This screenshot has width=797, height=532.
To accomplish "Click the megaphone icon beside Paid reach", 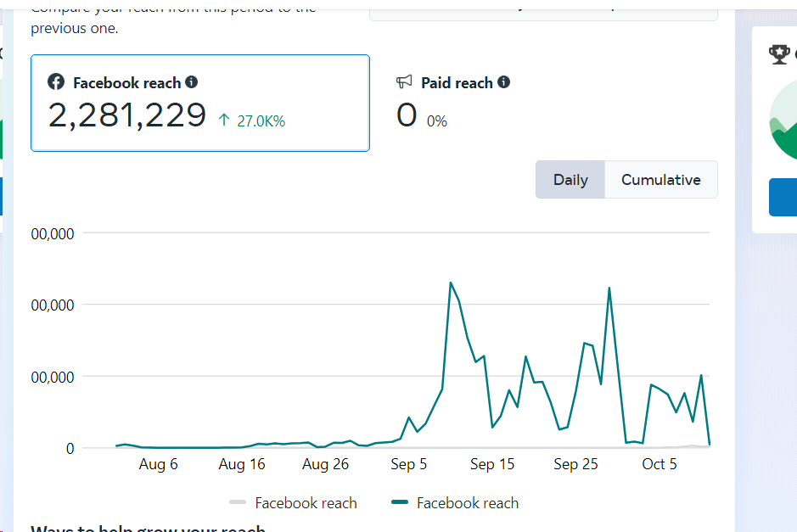I will (x=404, y=81).
